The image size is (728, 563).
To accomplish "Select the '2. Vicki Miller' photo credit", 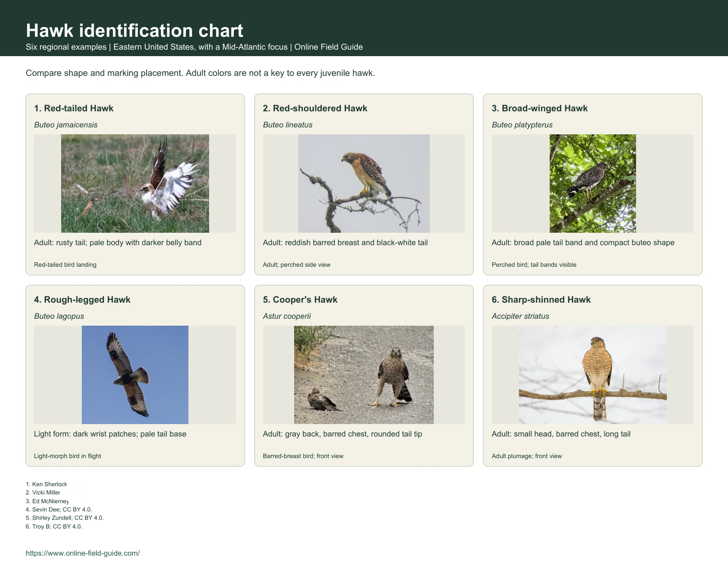I will (x=43, y=492).
